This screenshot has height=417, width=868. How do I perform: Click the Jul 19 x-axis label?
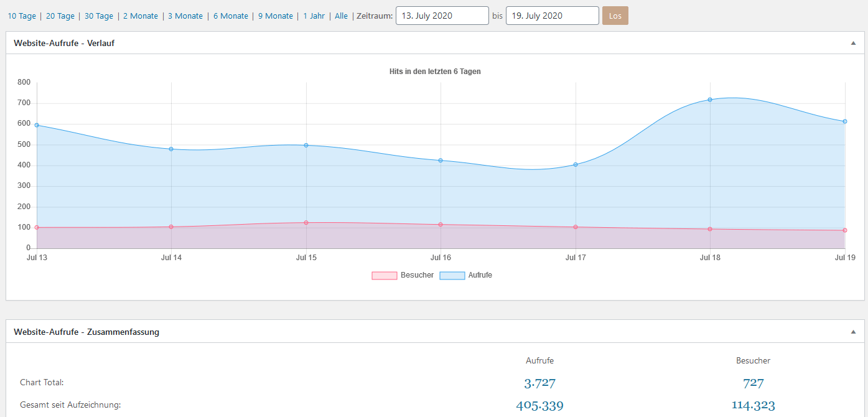click(x=845, y=258)
